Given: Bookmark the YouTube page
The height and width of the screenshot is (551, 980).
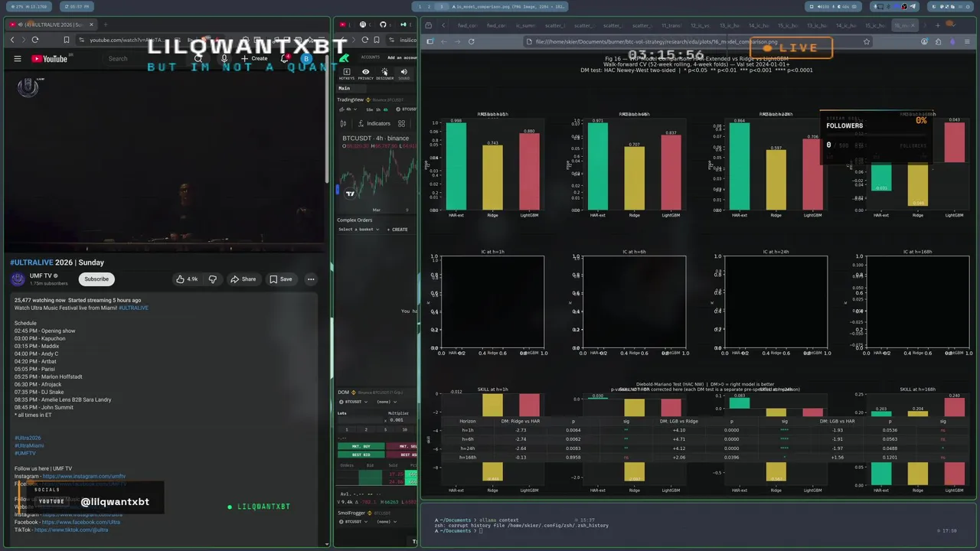Looking at the screenshot, I should [67, 40].
